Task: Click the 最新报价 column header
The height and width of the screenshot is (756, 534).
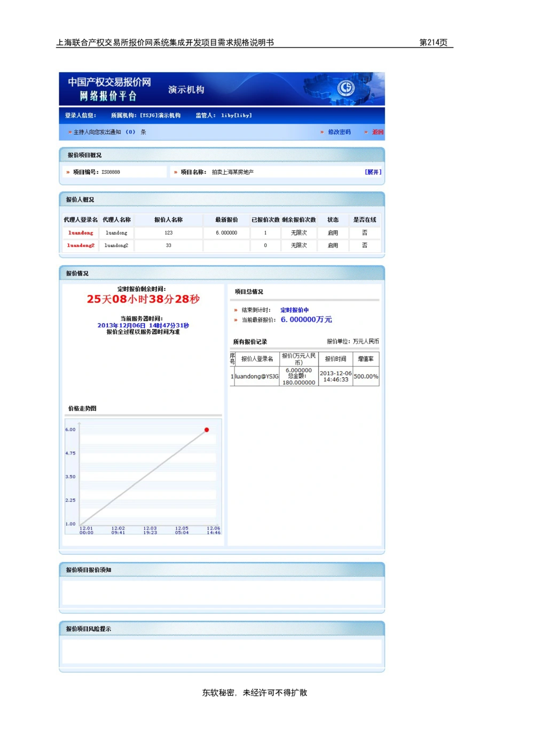Action: 226,220
